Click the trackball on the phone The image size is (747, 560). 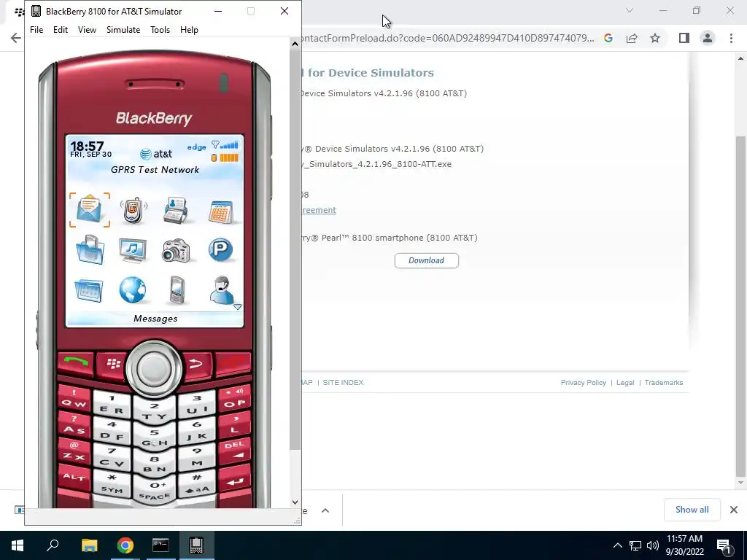[154, 368]
